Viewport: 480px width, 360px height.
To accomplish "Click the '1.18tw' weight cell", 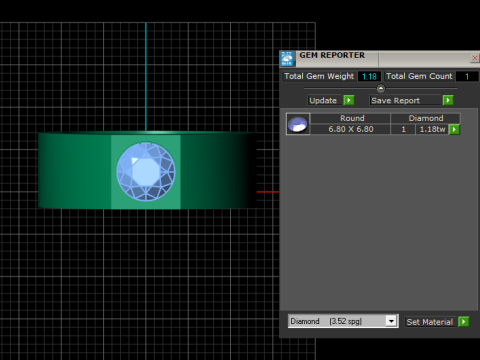I will (x=432, y=129).
